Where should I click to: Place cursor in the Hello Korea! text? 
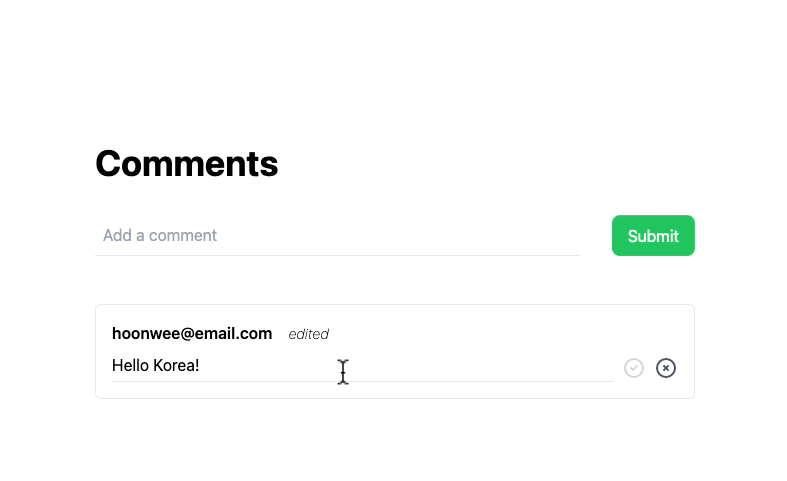156,366
